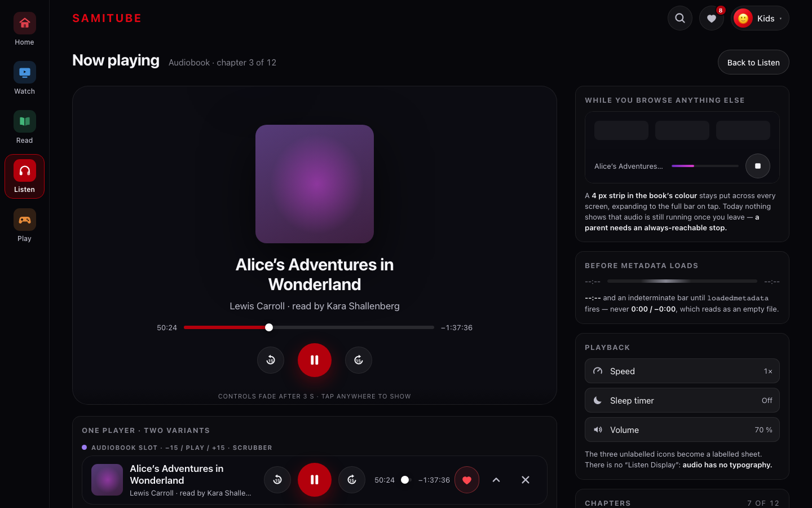Click the 'Now playing' heading
This screenshot has height=508, width=812.
point(116,60)
